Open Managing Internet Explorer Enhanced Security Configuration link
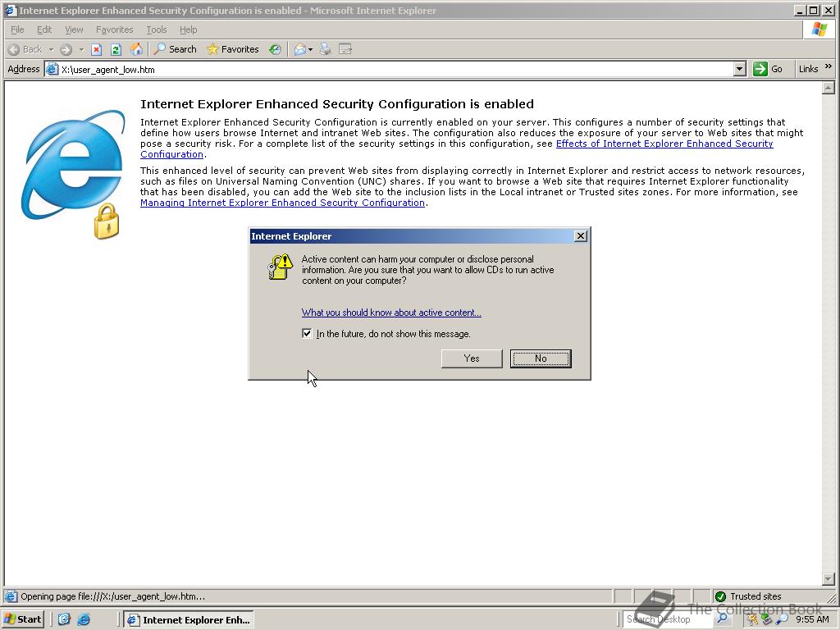 pos(282,203)
